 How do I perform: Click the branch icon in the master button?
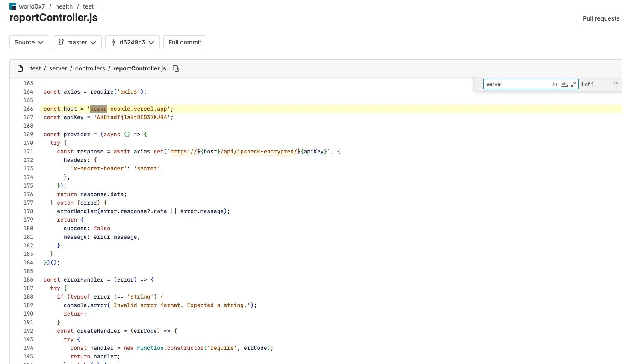pyautogui.click(x=61, y=42)
